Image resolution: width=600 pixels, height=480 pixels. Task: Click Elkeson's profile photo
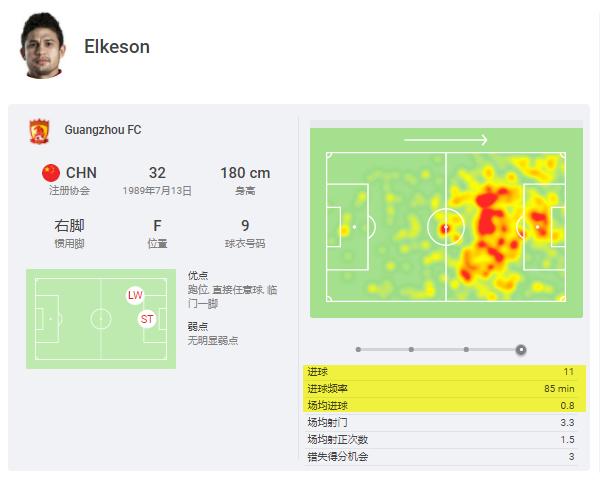[x=42, y=46]
